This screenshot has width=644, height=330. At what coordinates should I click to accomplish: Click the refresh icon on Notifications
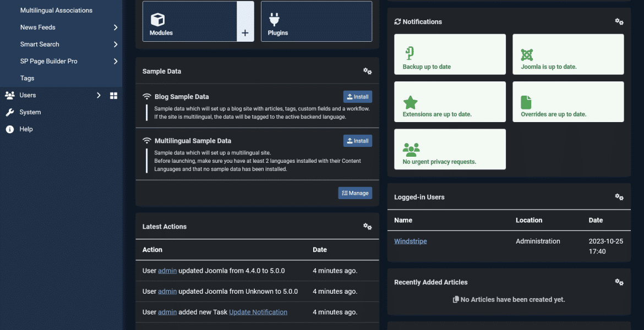tap(397, 21)
